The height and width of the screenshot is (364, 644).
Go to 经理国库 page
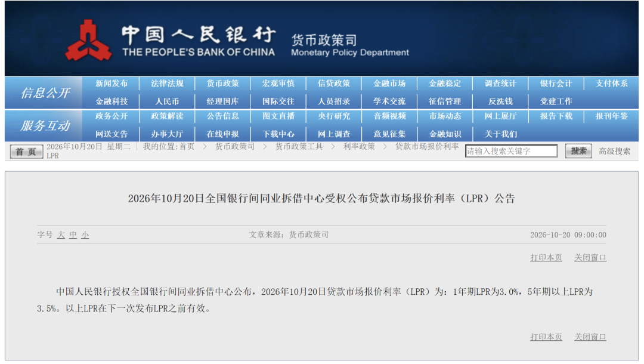[222, 101]
